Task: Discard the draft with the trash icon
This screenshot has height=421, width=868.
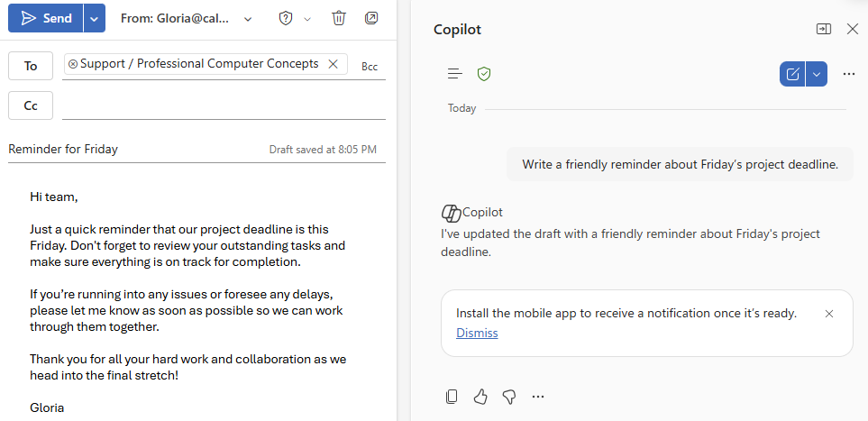Action: [339, 18]
